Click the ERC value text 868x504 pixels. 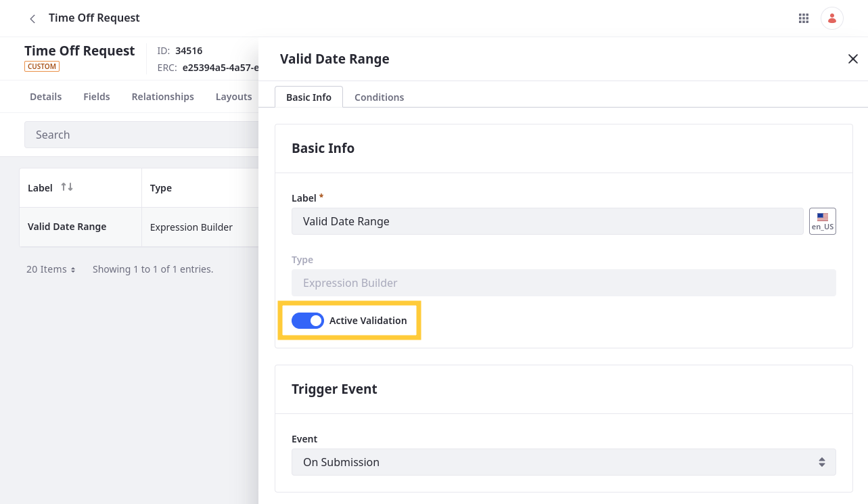(x=221, y=68)
